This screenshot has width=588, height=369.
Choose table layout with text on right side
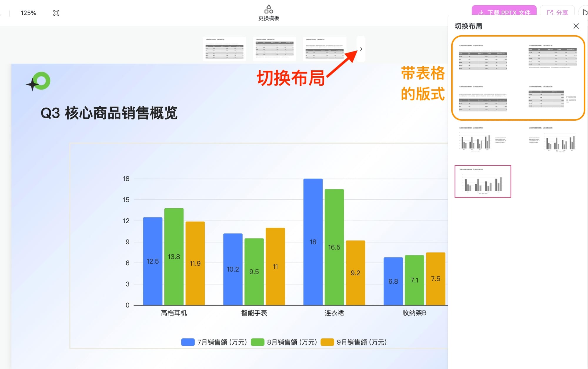pos(552,99)
